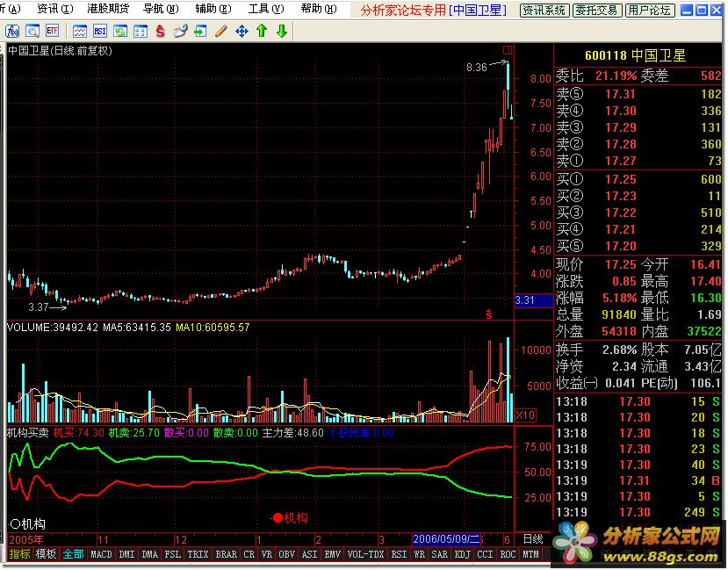This screenshot has height=570, width=728.
Task: Open the 港股期货 menu
Action: point(107,9)
